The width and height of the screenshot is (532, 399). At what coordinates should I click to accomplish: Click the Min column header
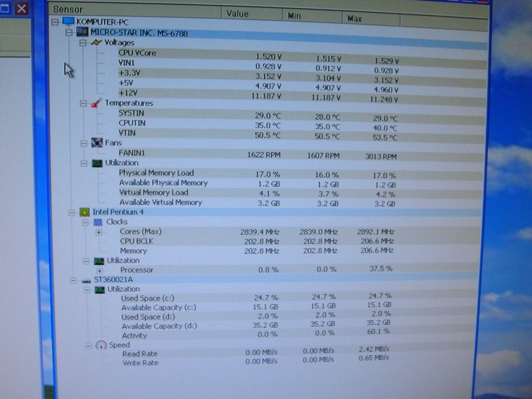pos(312,16)
